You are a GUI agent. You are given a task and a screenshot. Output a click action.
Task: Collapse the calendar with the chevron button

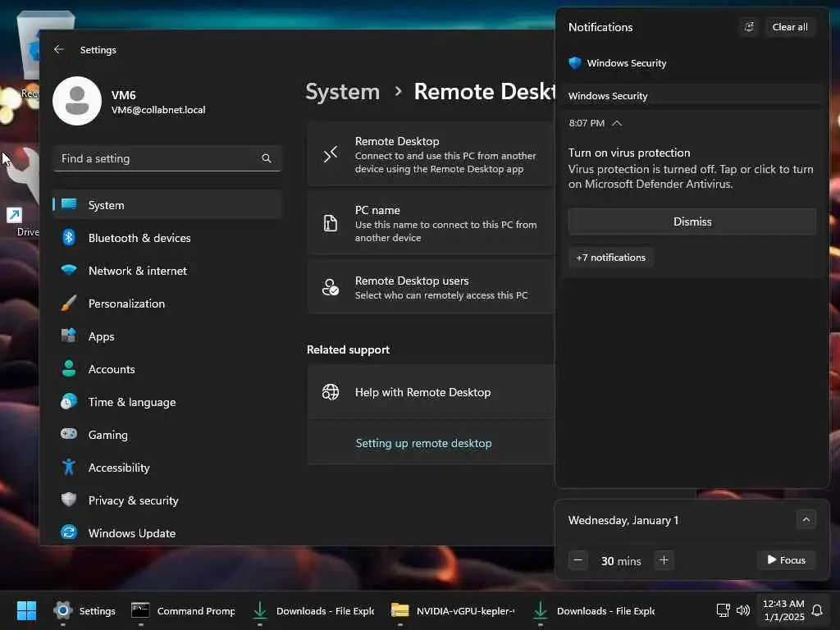(x=806, y=519)
